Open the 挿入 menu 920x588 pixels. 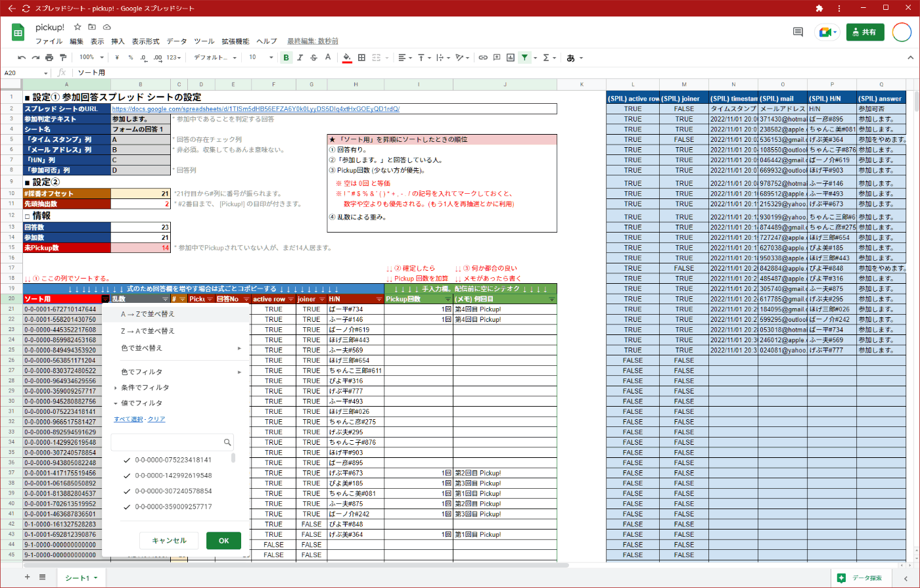coord(118,41)
